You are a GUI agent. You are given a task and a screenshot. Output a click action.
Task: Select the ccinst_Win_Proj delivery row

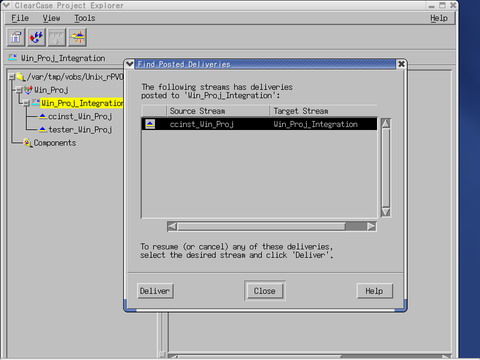(x=259, y=124)
